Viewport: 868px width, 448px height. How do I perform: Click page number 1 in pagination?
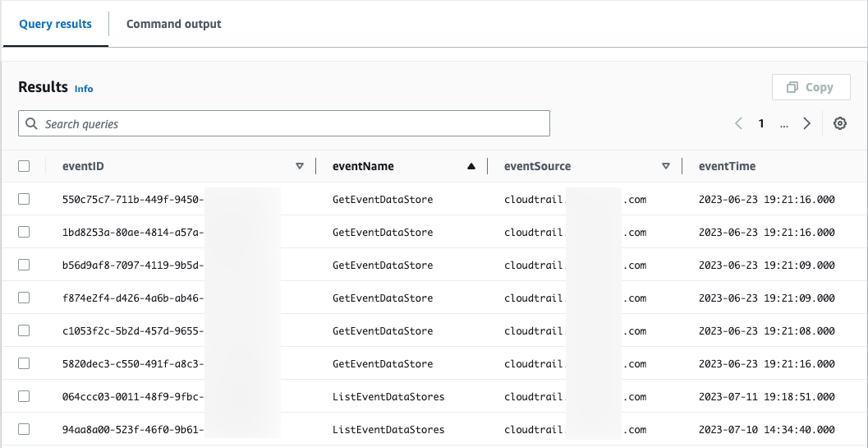click(x=761, y=123)
